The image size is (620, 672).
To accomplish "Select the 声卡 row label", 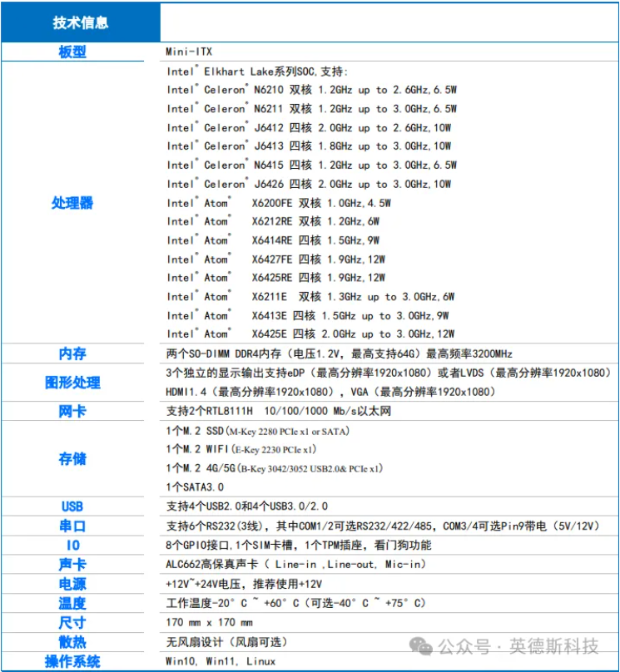I will 72,565.
